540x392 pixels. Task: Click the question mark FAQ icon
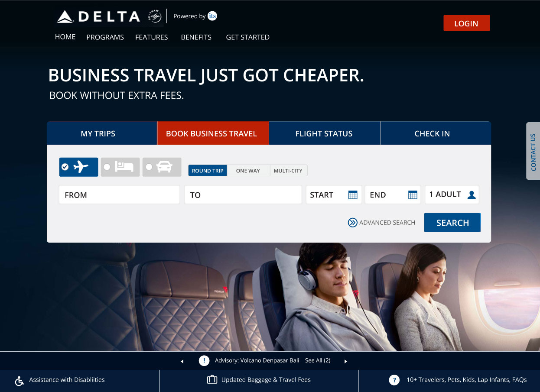pos(394,380)
